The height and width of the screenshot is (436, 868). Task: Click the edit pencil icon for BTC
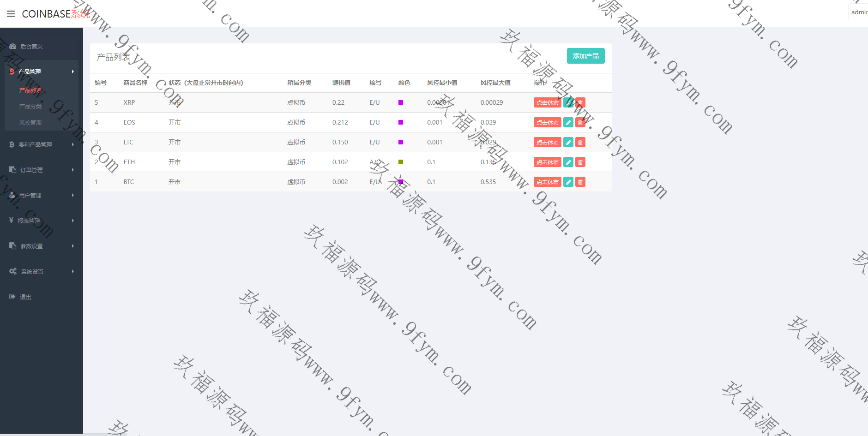pos(568,182)
